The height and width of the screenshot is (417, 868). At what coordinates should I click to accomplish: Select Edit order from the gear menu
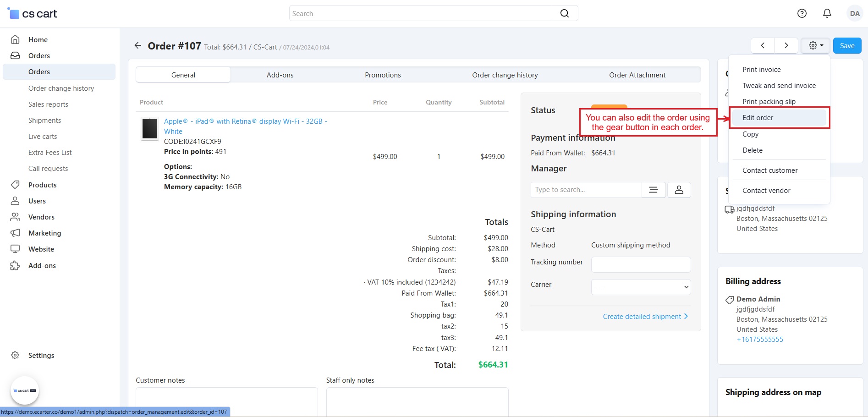pyautogui.click(x=758, y=118)
